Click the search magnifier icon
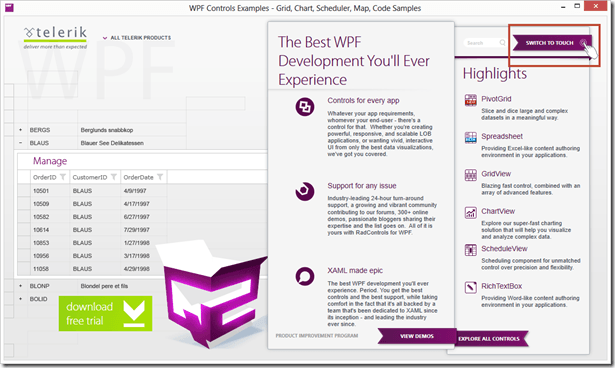This screenshot has width=615, height=368. [502, 42]
